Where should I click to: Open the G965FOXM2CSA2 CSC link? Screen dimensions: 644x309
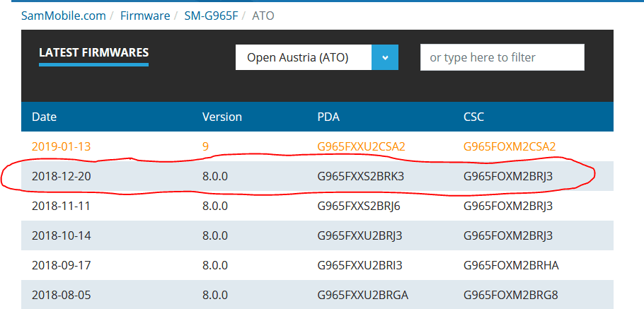tap(510, 146)
